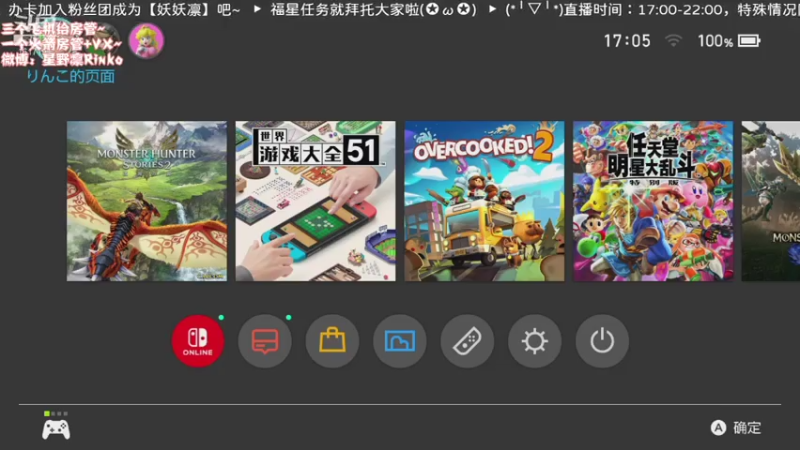Open the Princess Peach user profile avatar
Image resolution: width=800 pixels, height=450 pixels.
[x=146, y=41]
